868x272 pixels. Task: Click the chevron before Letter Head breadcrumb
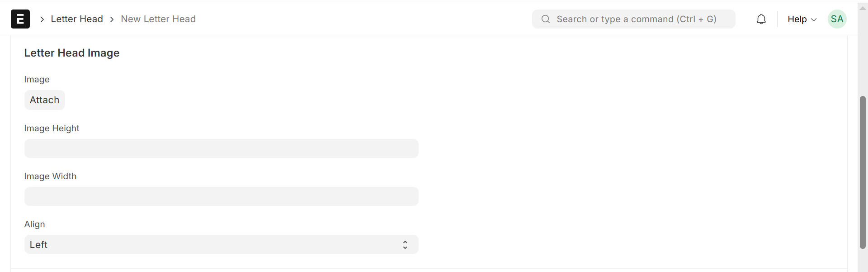(42, 19)
